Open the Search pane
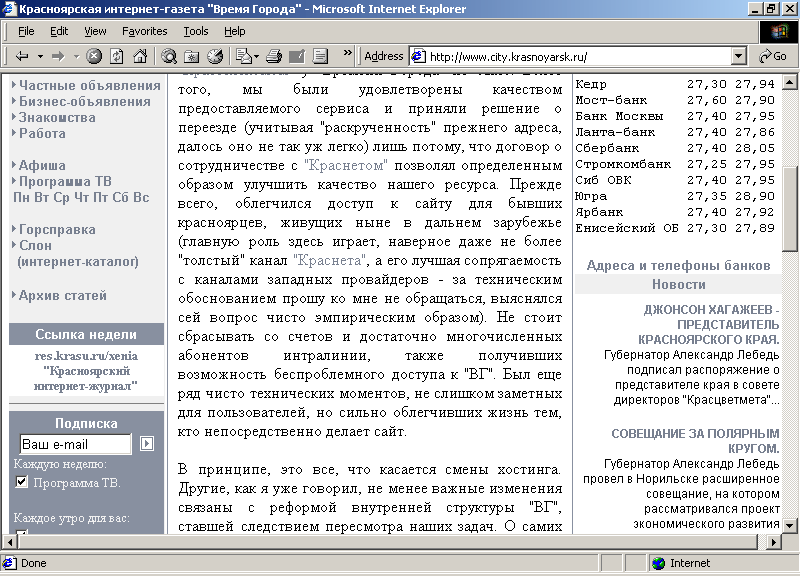This screenshot has width=800, height=576. 168,56
